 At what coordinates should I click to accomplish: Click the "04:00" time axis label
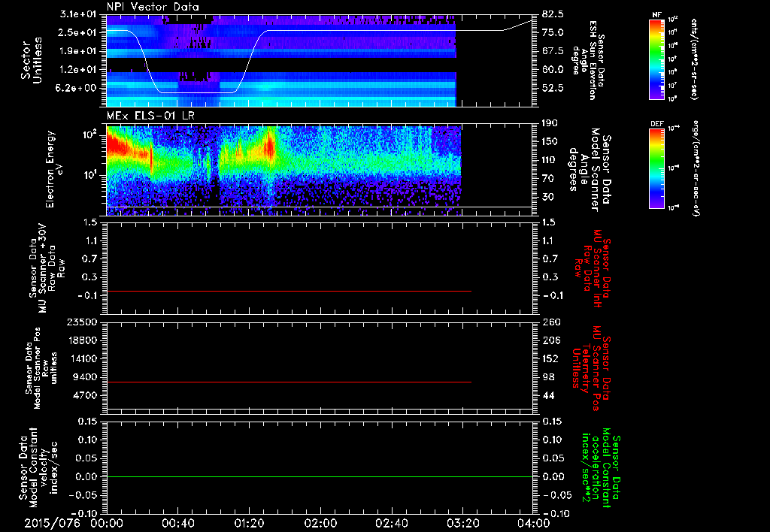tap(534, 523)
